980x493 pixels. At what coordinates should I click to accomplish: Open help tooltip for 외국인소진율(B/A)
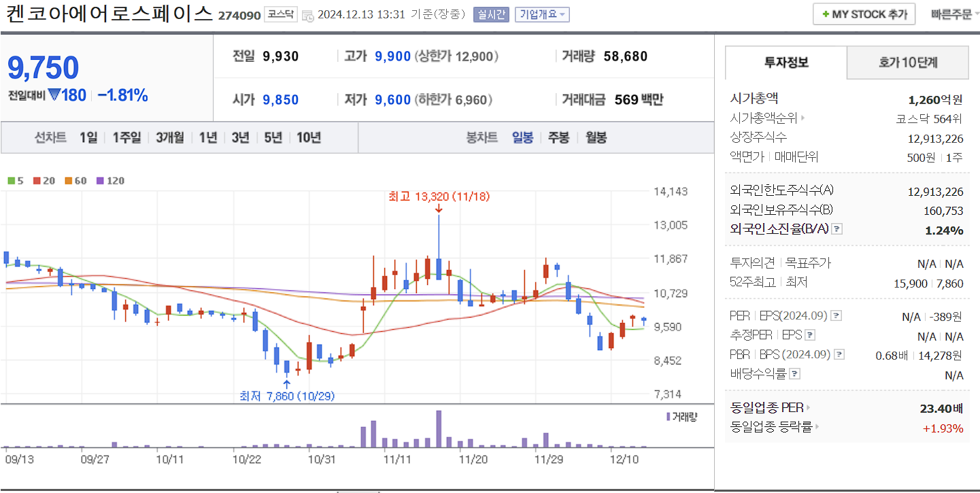pyautogui.click(x=837, y=230)
